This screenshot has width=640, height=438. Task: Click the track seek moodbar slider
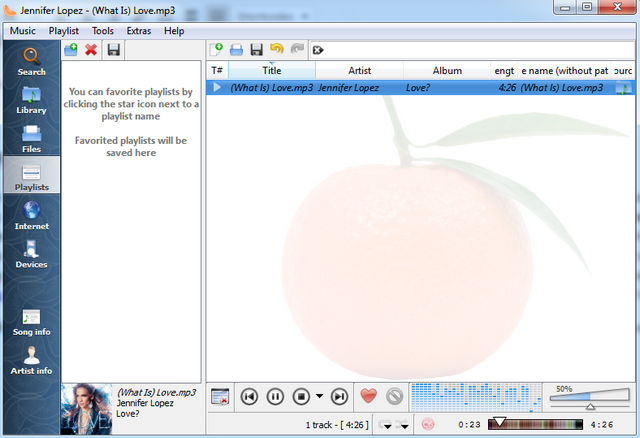[536, 425]
